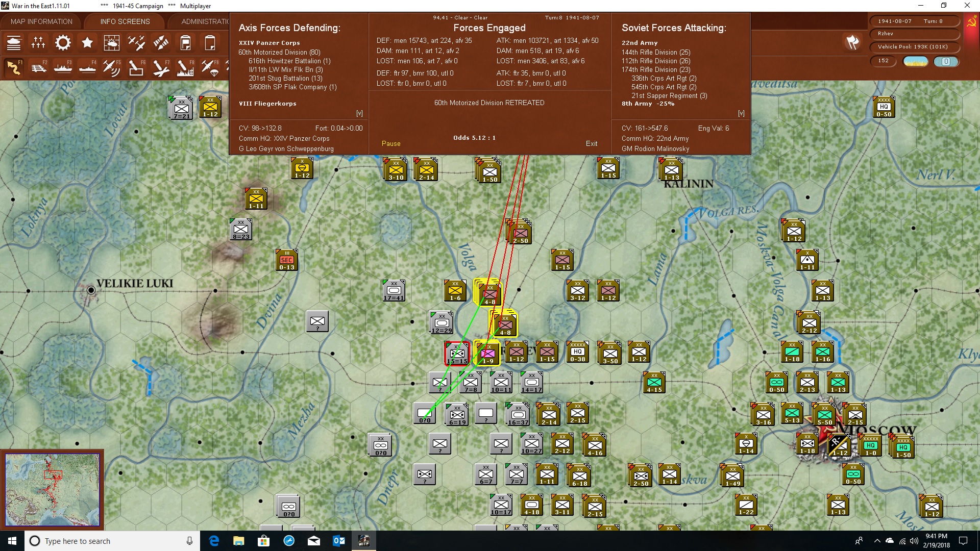Open the losses screen crosses icon
Screen dimensions: 980x551
(x=38, y=43)
